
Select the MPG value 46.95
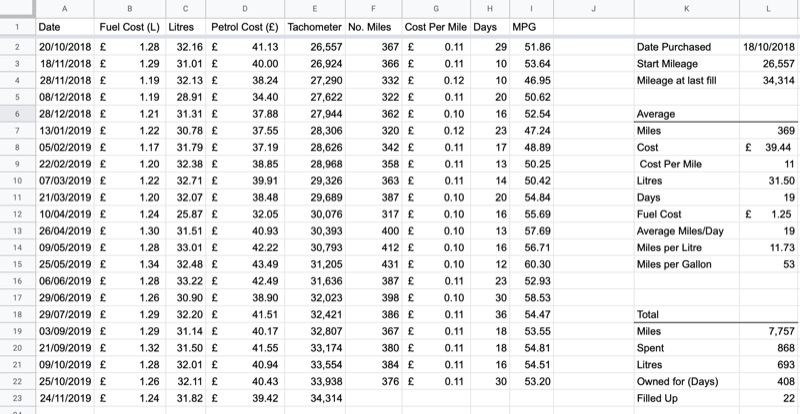pos(531,81)
